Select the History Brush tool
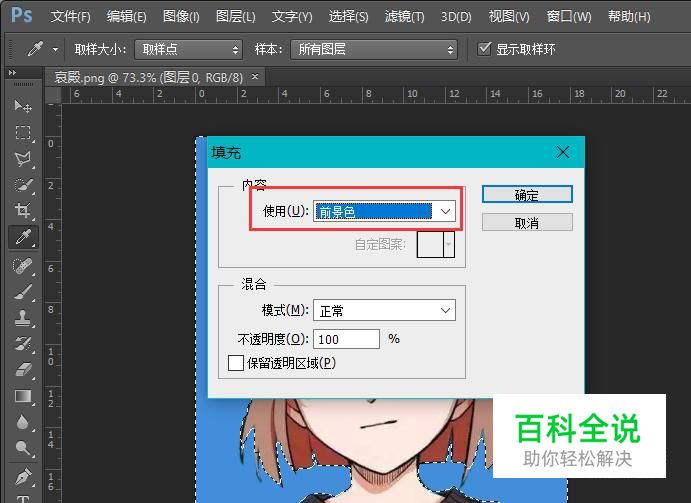 pyautogui.click(x=23, y=343)
